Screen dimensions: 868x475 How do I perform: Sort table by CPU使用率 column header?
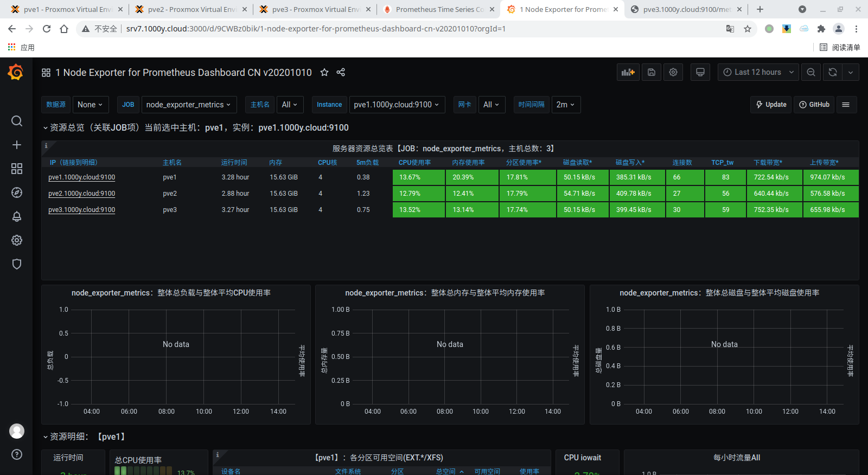pos(414,163)
